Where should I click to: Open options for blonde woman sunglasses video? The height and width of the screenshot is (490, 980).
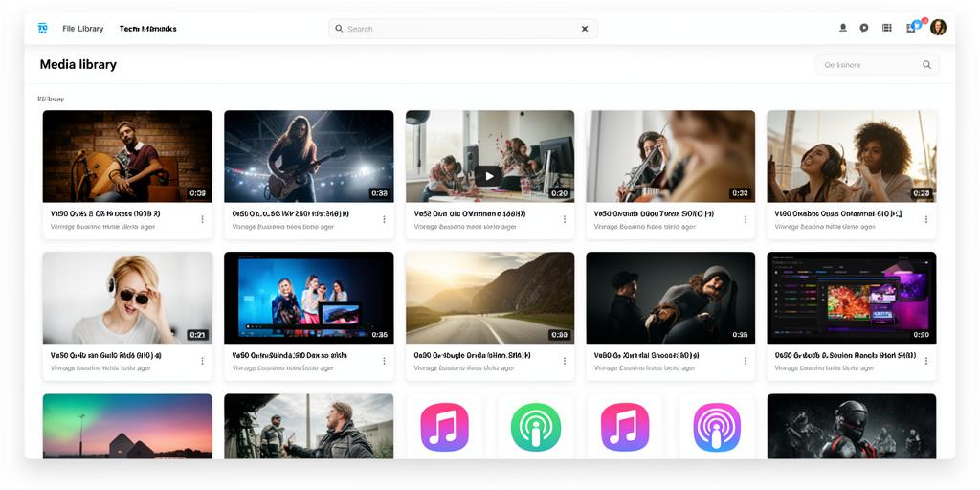[202, 361]
